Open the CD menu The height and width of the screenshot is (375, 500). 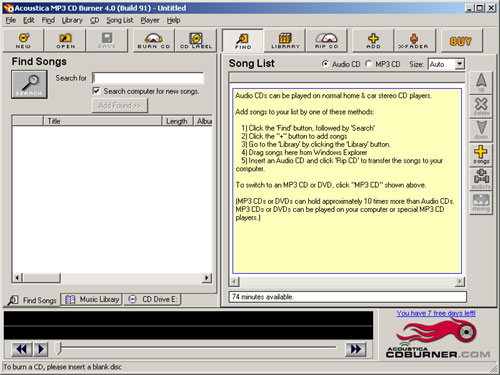click(94, 20)
